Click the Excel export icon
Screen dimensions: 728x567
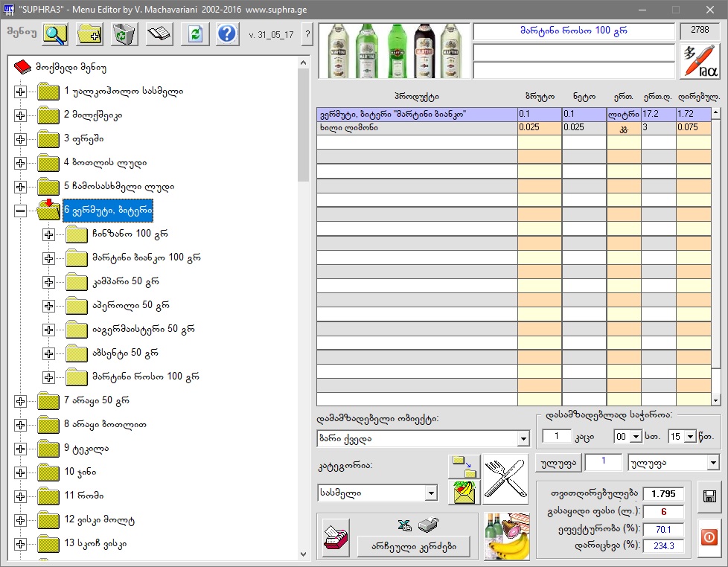pos(405,525)
